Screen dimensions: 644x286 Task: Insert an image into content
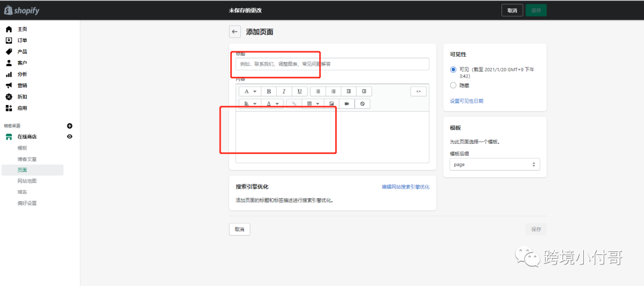(x=332, y=104)
